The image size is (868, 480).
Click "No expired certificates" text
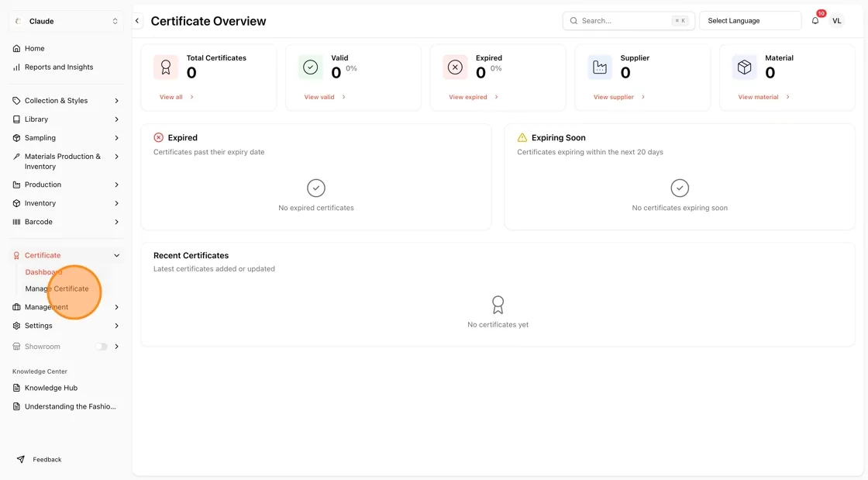[x=316, y=208]
